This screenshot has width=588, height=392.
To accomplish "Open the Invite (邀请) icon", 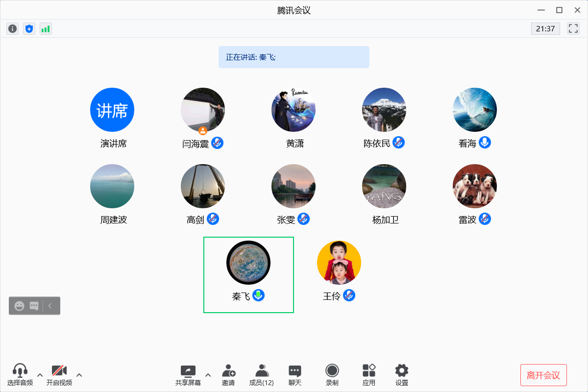I will (x=228, y=375).
